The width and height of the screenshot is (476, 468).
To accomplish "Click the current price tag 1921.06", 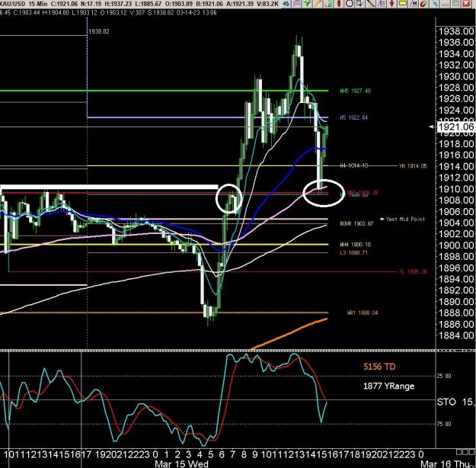I will click(455, 127).
